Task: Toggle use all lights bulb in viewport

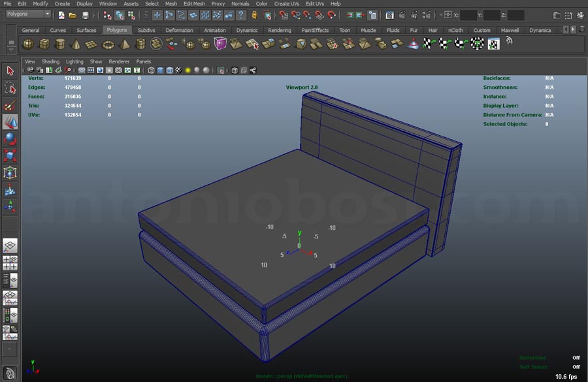Action: [x=188, y=71]
